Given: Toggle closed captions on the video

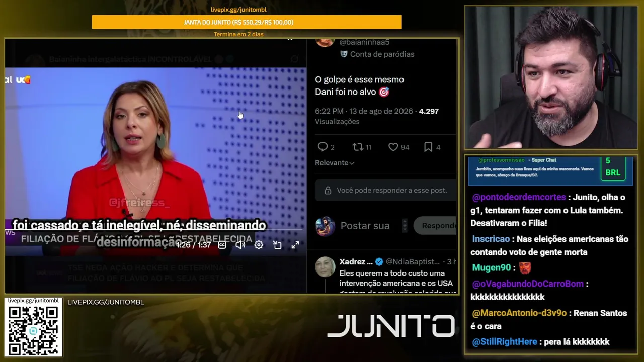Looking at the screenshot, I should (222, 245).
